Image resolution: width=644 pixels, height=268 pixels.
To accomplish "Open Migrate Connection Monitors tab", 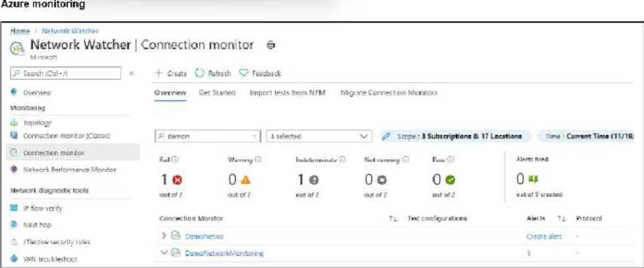I will click(389, 93).
